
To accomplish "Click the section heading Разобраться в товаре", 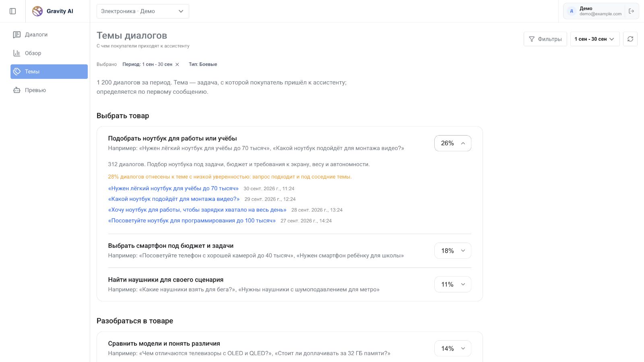I will tap(135, 321).
